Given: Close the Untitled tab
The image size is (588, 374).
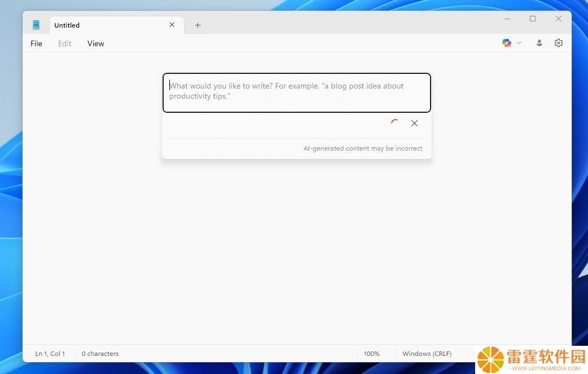Looking at the screenshot, I should (x=172, y=25).
